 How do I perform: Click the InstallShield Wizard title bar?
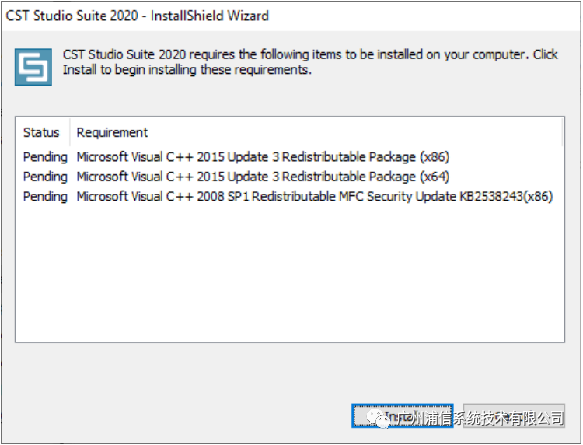(x=292, y=16)
